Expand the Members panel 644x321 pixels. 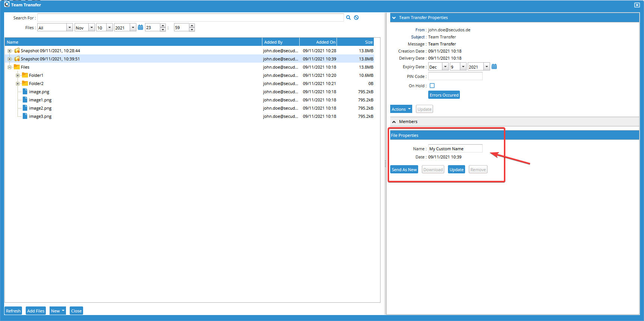click(x=394, y=122)
